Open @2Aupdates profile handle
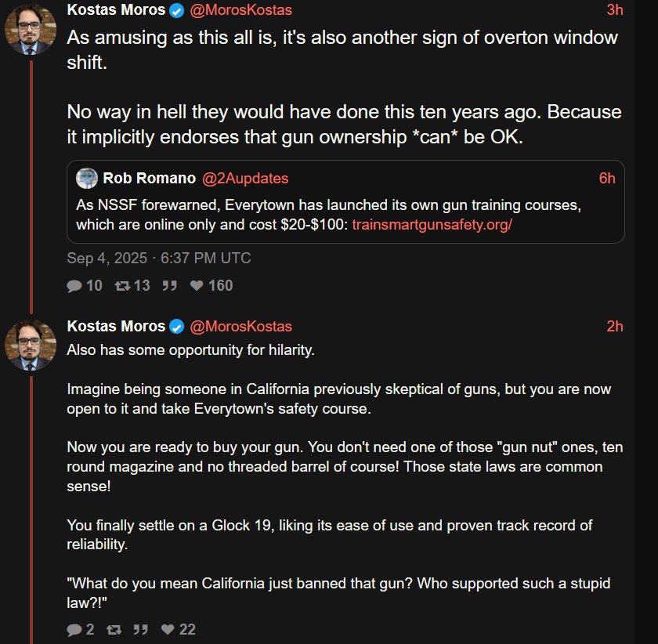This screenshot has width=658, height=644. coord(245,179)
